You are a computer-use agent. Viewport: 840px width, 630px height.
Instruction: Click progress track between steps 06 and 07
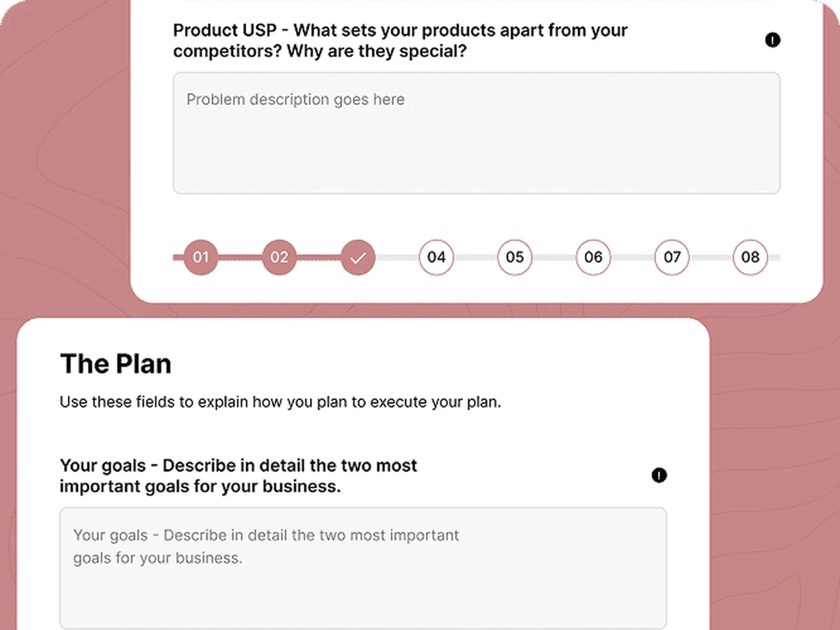tap(633, 258)
